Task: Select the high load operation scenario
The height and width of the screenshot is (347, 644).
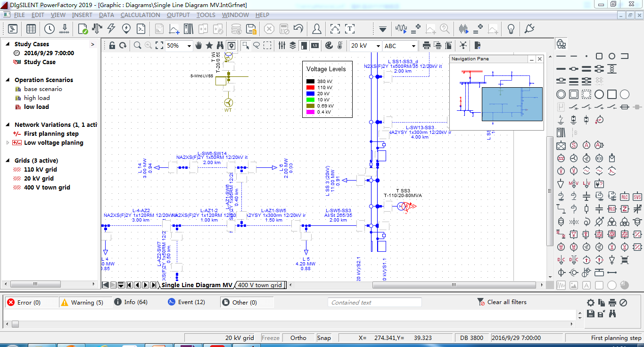Action: click(x=37, y=98)
